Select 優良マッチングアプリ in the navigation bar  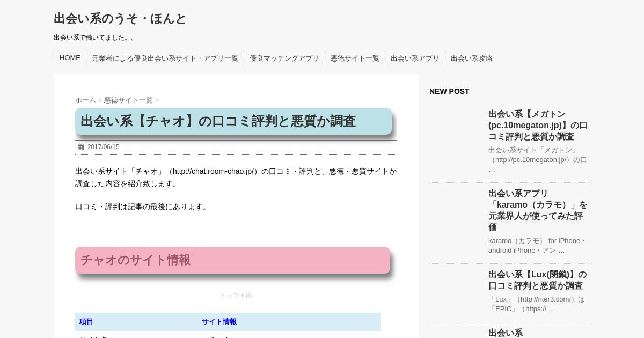click(284, 58)
